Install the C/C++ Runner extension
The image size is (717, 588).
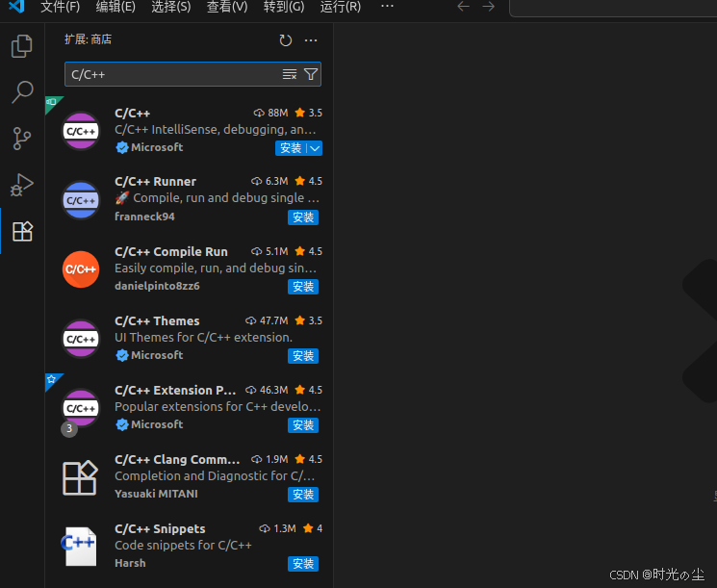pos(303,217)
